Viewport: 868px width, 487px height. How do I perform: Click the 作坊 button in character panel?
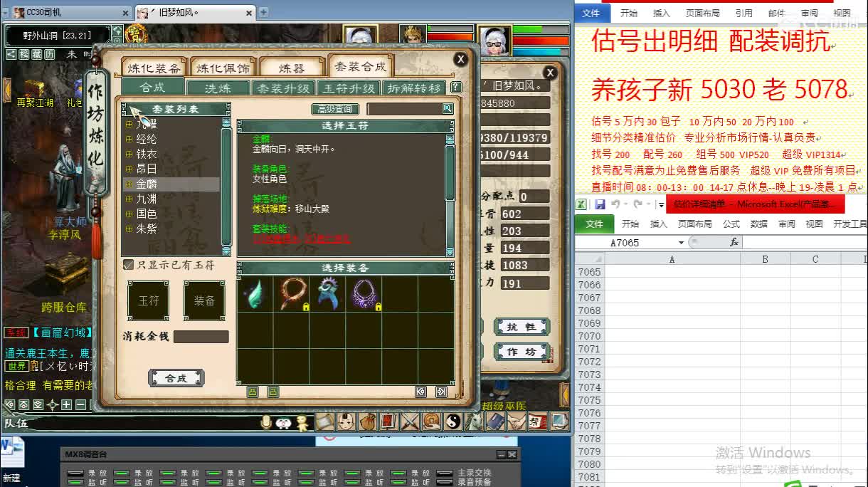[522, 352]
